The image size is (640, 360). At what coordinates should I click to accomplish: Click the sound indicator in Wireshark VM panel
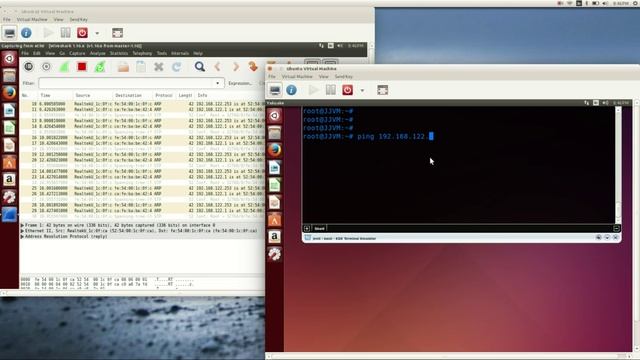click(340, 46)
